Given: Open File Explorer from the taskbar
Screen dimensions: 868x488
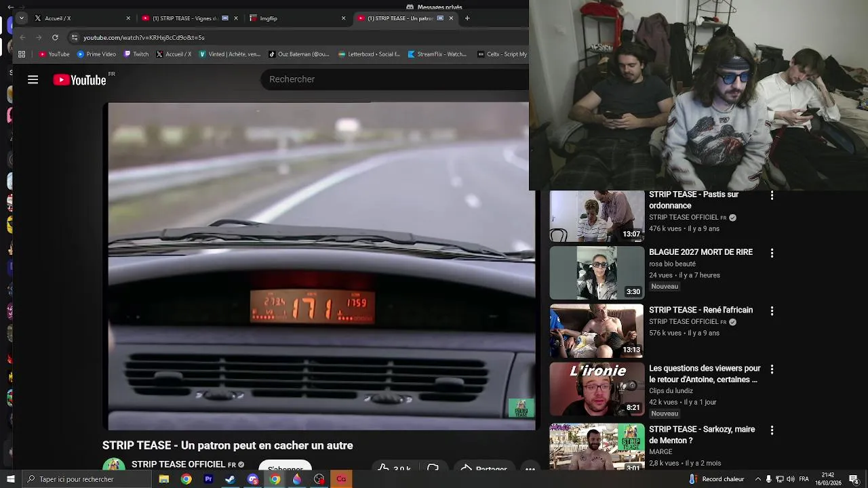Looking at the screenshot, I should 164,479.
